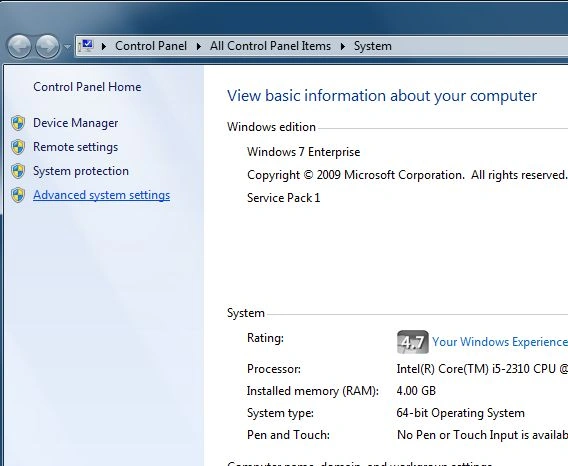Click the Intel Core i5-2310 processor value
The image size is (568, 466).
pos(482,369)
